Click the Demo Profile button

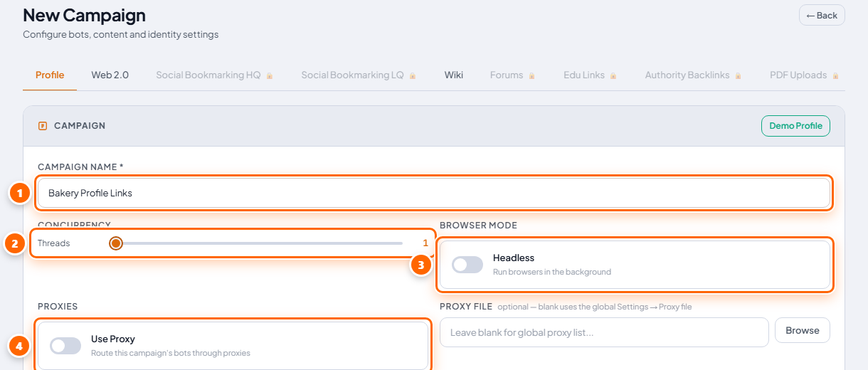[x=795, y=126]
